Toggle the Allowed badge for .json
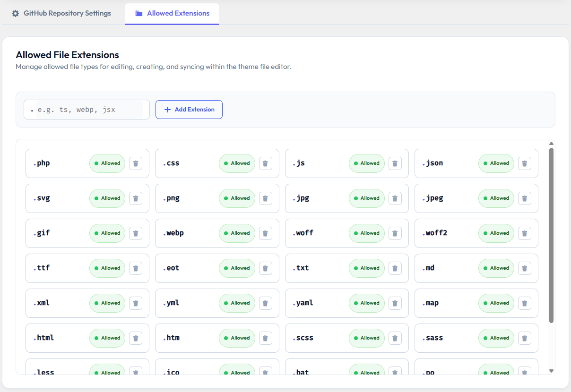Viewport: 571px width, 392px height. [496, 163]
